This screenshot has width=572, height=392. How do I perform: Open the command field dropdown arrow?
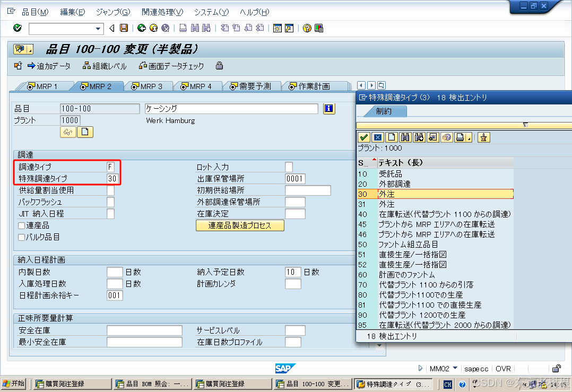click(x=98, y=29)
